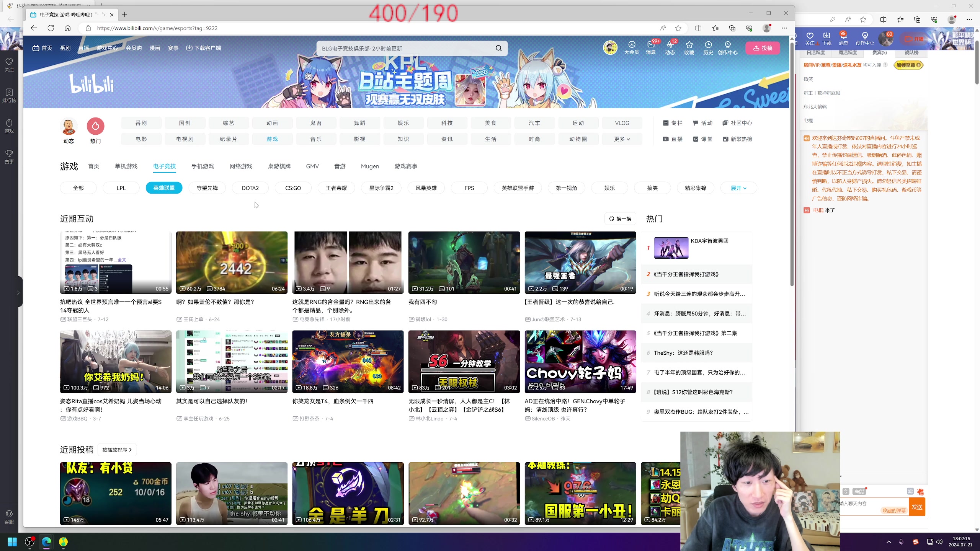Screen dimensions: 980x551
Task: Select the LPL tag filter
Action: coord(121,188)
